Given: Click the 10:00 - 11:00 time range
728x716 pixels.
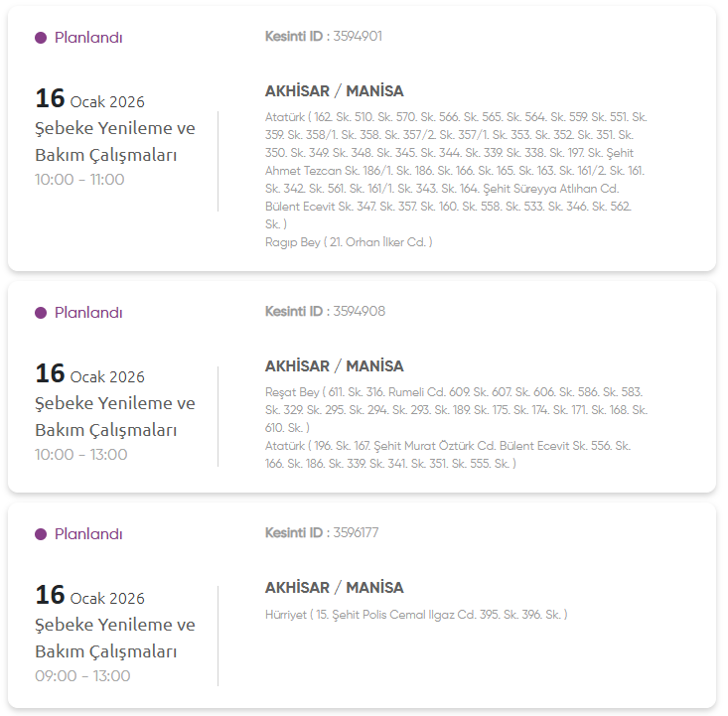Looking at the screenshot, I should [x=79, y=180].
